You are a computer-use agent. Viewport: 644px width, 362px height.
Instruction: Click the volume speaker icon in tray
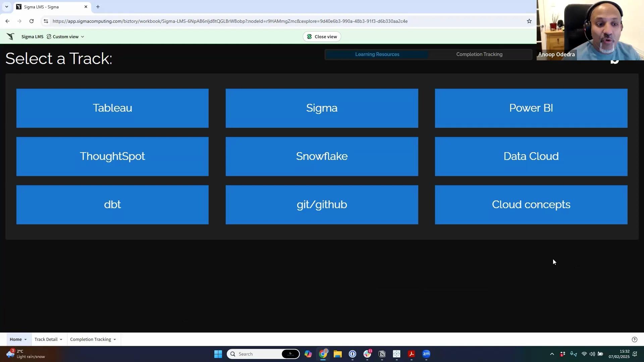pyautogui.click(x=592, y=354)
